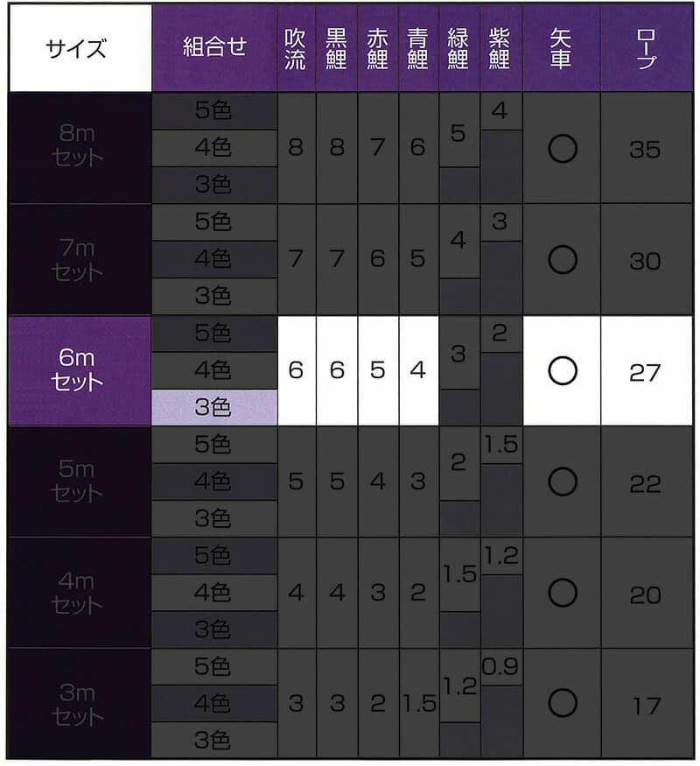Click the 紫鯉 column header
This screenshot has width=700, height=766.
[500, 48]
